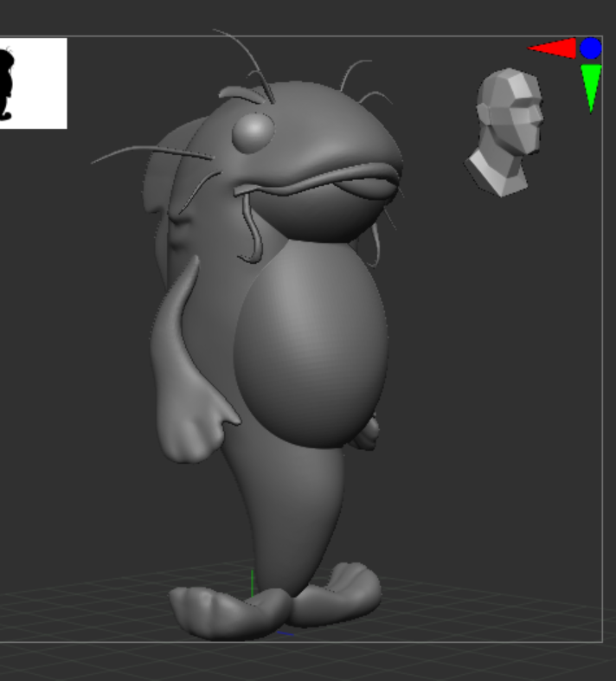Click the polygonal head camera orientation widget
The width and height of the screenshot is (616, 681).
coord(504,132)
